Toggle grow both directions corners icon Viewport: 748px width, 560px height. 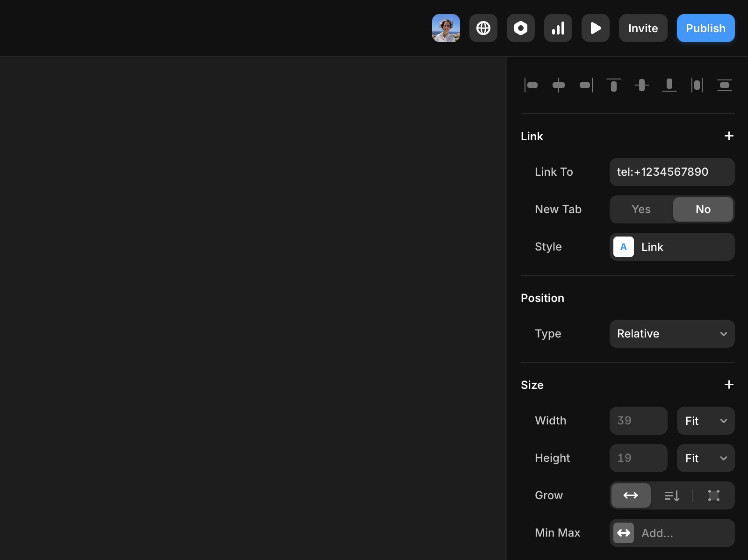(713, 495)
